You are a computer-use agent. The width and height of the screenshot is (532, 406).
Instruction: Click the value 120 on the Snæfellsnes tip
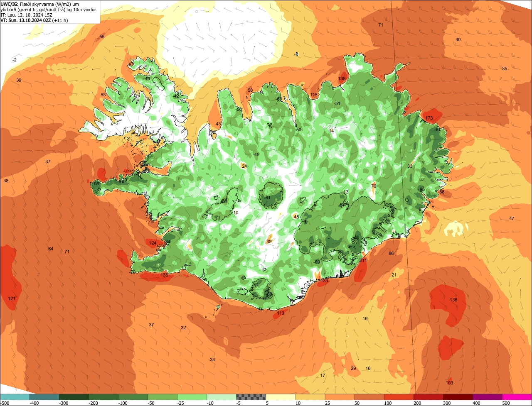tap(96, 183)
